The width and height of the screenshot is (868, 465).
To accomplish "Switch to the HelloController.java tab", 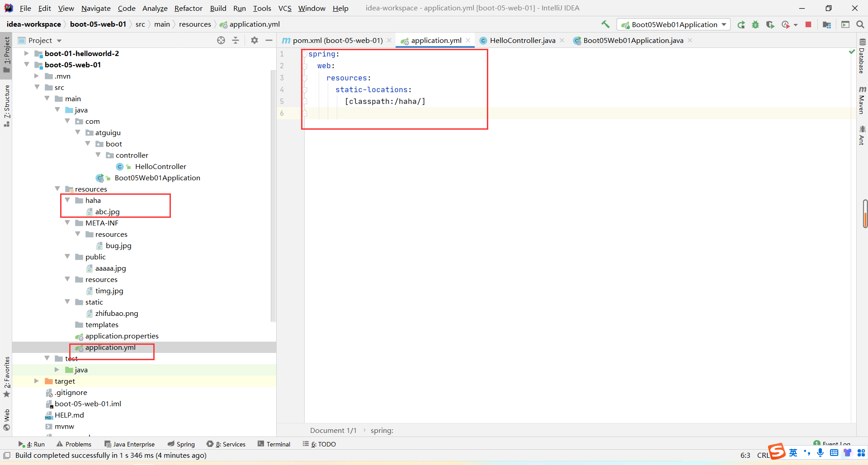I will pyautogui.click(x=522, y=40).
